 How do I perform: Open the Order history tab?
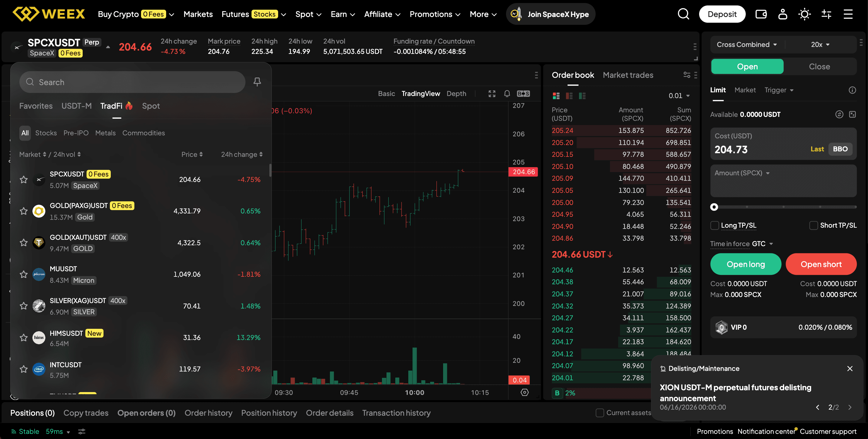coord(208,413)
